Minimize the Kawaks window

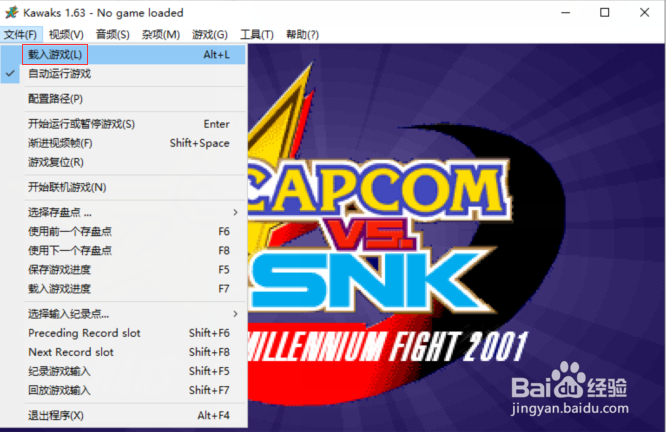click(565, 13)
